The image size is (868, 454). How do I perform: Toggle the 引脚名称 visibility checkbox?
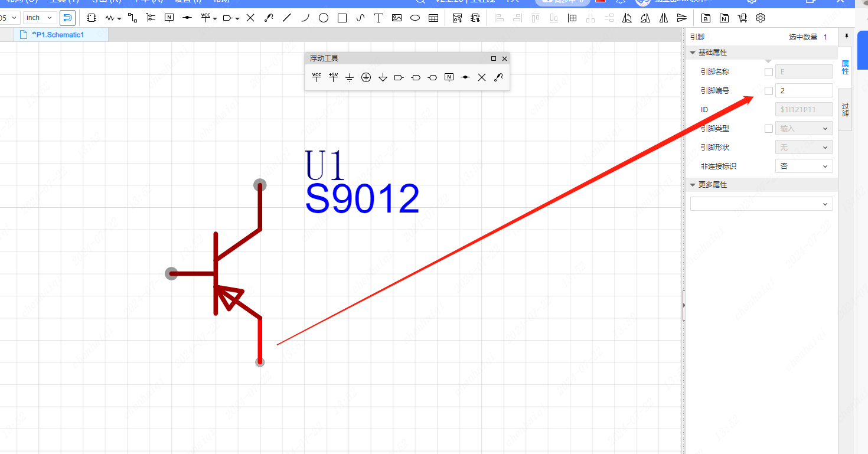(768, 72)
